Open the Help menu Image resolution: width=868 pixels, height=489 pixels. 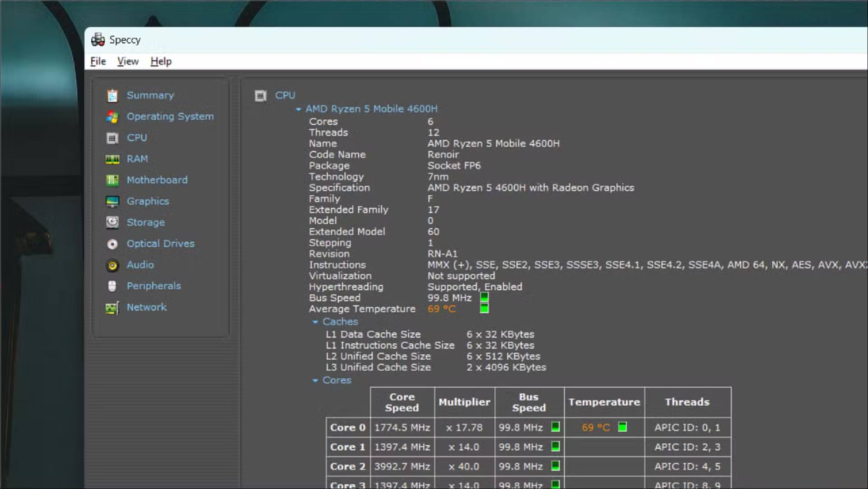(x=161, y=61)
